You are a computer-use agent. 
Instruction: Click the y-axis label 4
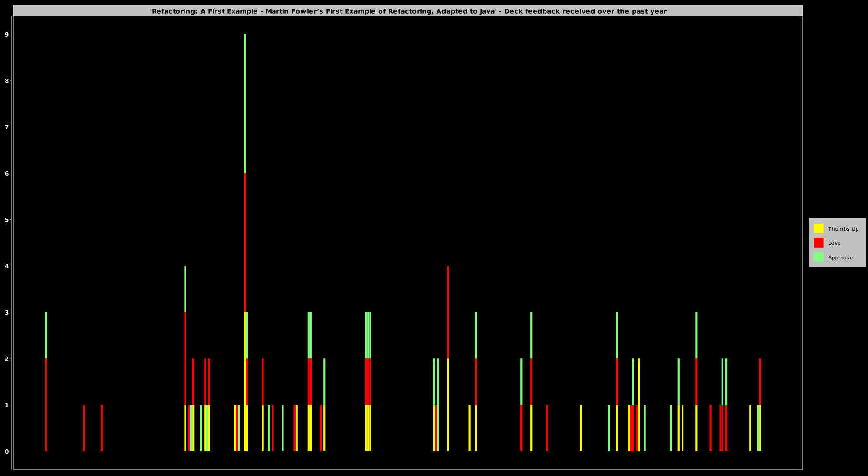pyautogui.click(x=7, y=266)
